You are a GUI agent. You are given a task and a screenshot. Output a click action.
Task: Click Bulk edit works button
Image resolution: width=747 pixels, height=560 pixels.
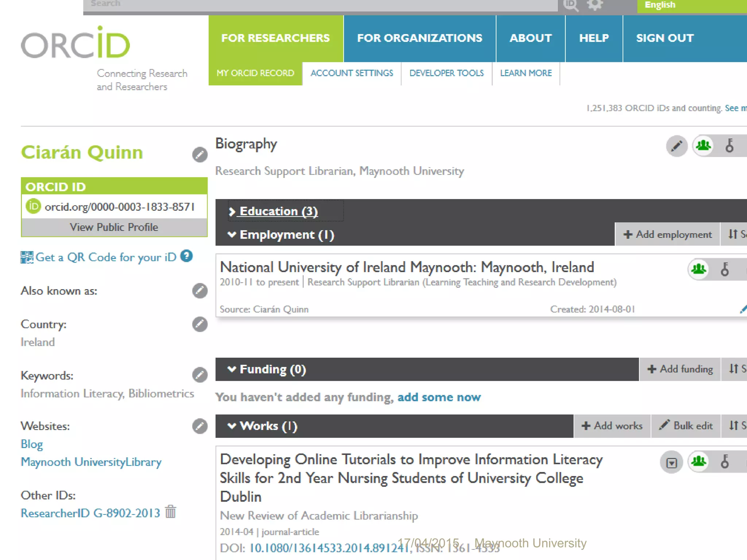[686, 425]
